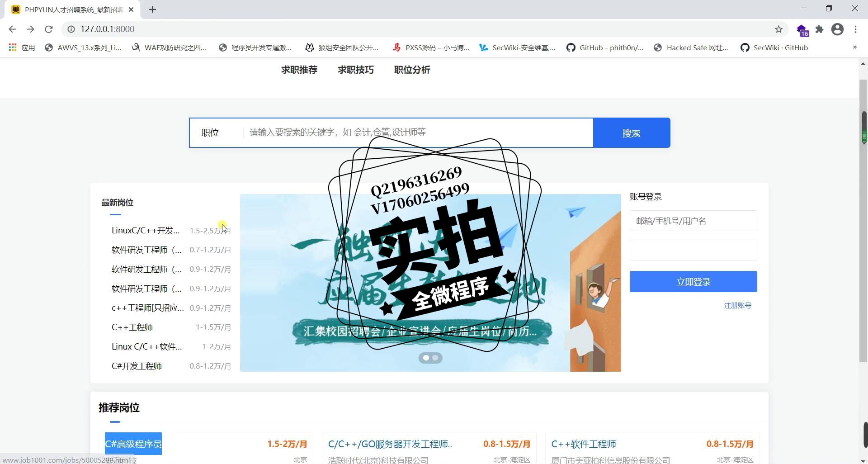
Task: Open the C/C++/GO服务器开发工程师 job
Action: [x=390, y=444]
